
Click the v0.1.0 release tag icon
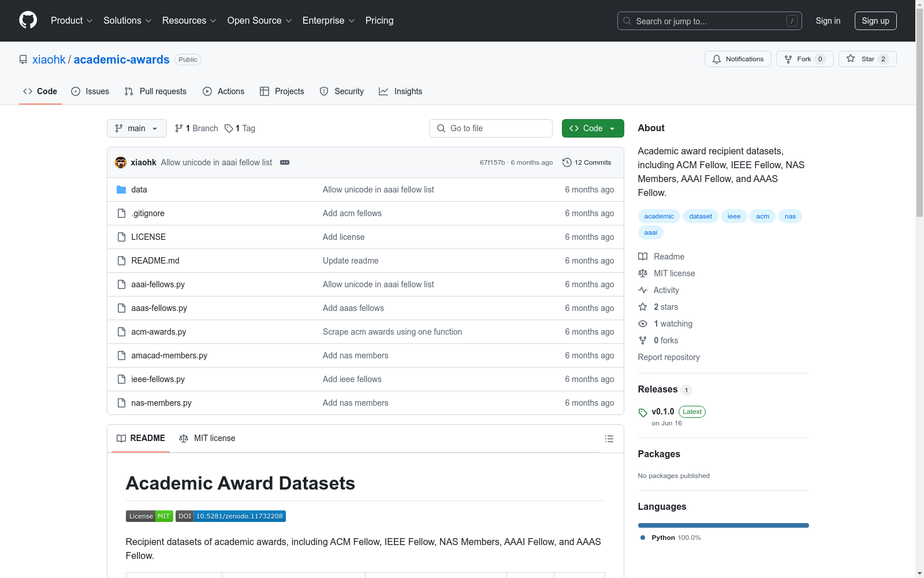click(x=643, y=413)
